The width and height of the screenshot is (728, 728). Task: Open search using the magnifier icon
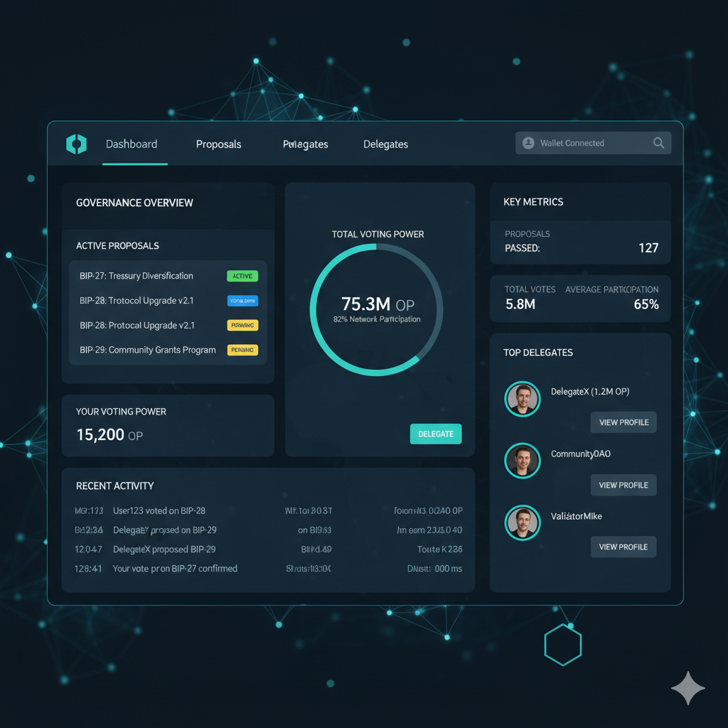point(658,142)
